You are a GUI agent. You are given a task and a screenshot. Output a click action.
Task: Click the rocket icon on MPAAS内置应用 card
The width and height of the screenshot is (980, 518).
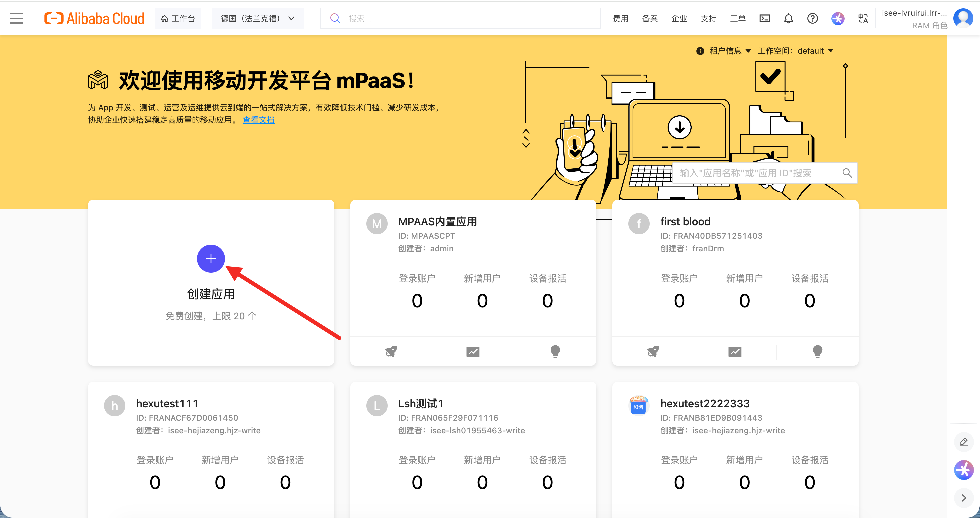[391, 351]
